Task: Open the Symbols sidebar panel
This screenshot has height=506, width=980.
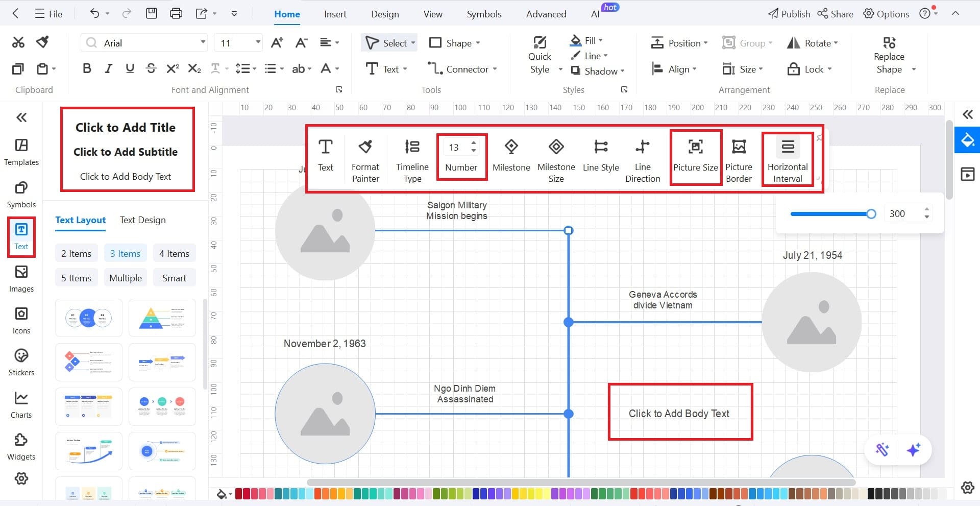Action: pyautogui.click(x=21, y=195)
